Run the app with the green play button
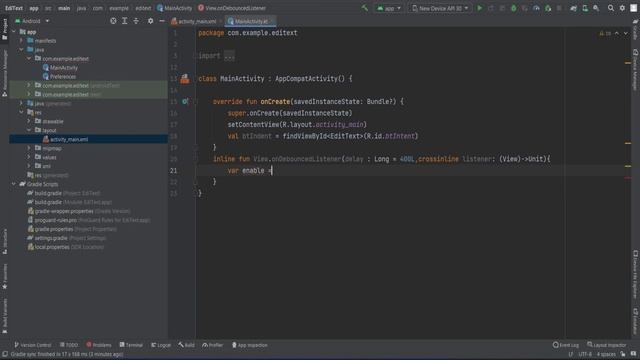This screenshot has width=640, height=360. [x=480, y=8]
